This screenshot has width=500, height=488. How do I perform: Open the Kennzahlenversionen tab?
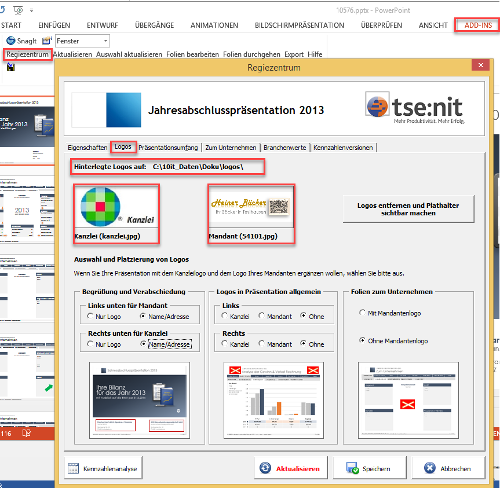click(x=343, y=147)
